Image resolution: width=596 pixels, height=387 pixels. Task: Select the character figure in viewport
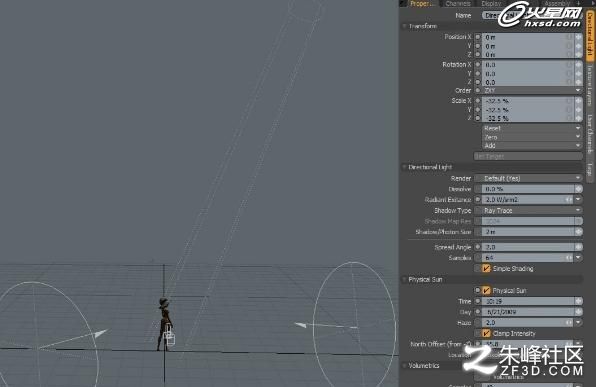coord(165,324)
